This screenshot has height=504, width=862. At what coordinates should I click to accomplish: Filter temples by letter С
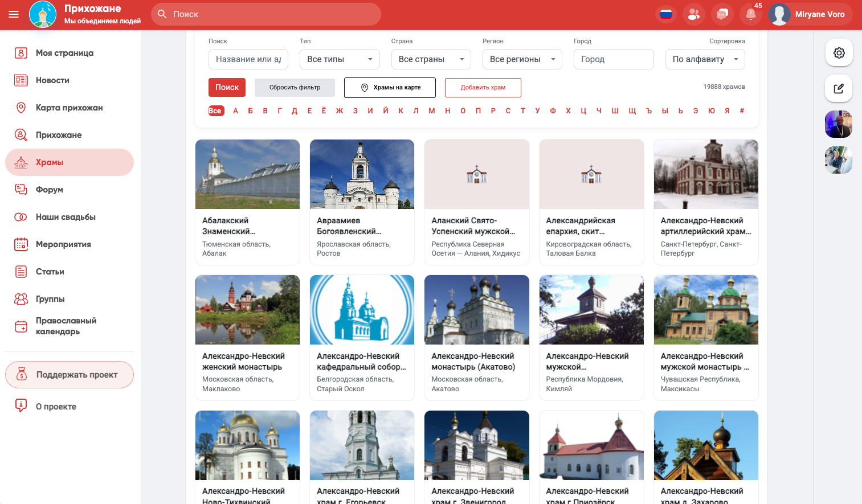pyautogui.click(x=508, y=111)
